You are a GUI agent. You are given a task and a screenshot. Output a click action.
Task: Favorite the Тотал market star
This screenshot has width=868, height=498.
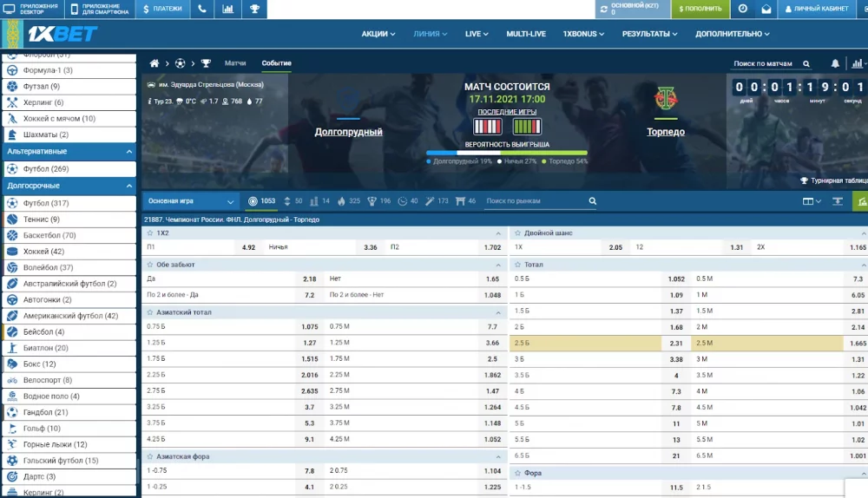pos(517,265)
